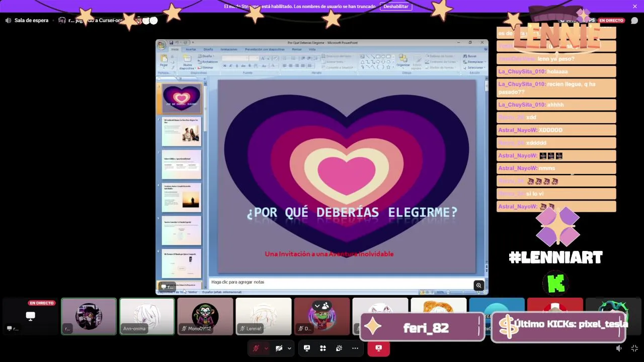Exit full screen with the collapse icon
Screen dimensions: 644x362
(634, 348)
